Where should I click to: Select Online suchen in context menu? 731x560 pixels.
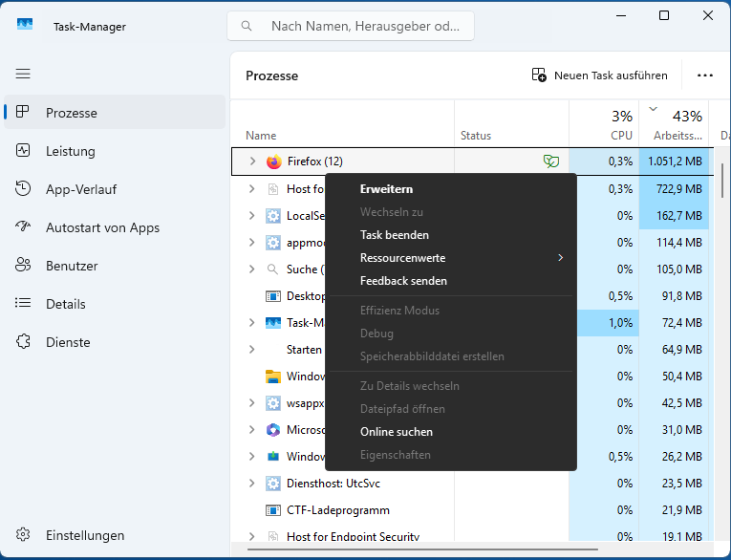pyautogui.click(x=451, y=432)
